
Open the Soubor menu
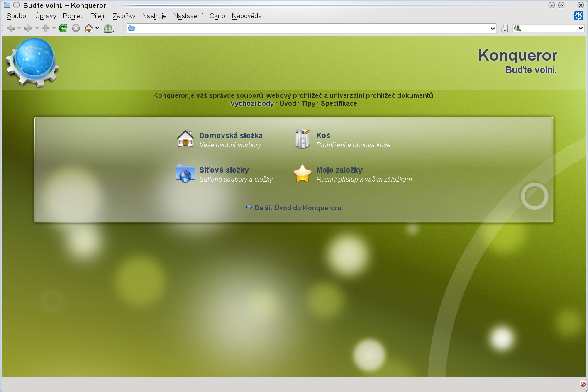[x=17, y=16]
